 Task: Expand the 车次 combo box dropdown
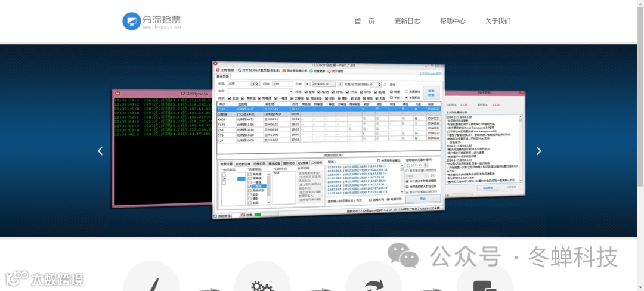click(x=291, y=91)
